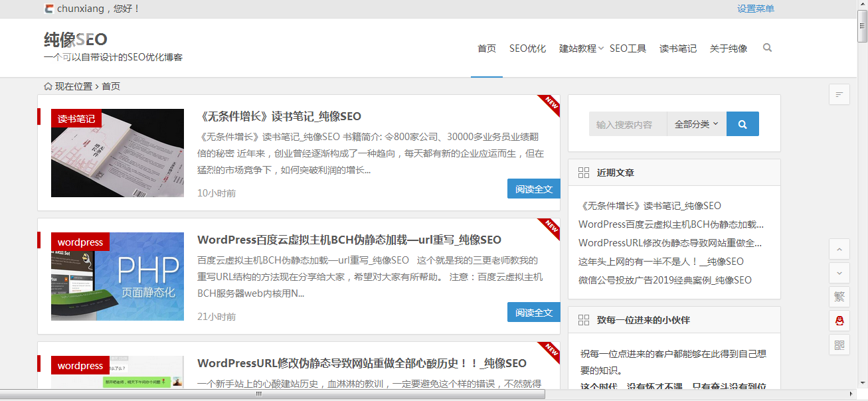Screen dimensions: 868x401
Task: Click the 纯像SEO site logo
Action: 76,39
